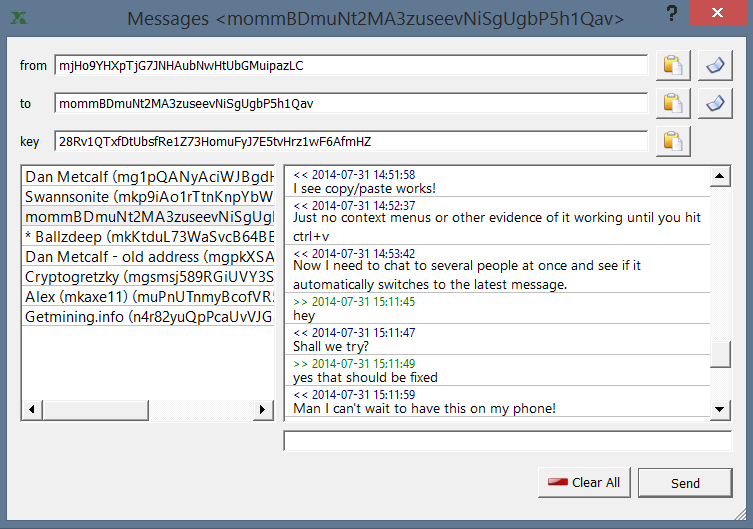This screenshot has width=753, height=529.
Task: Click paste icon next to from field
Action: pyautogui.click(x=673, y=65)
